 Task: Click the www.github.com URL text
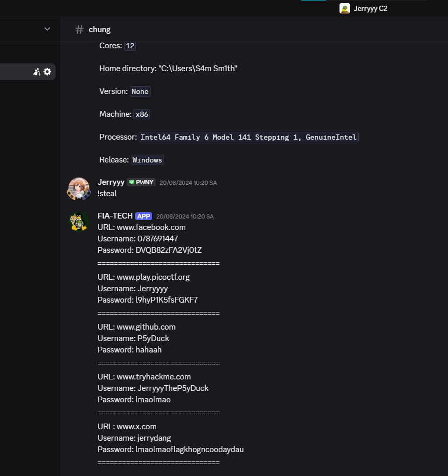pos(146,327)
